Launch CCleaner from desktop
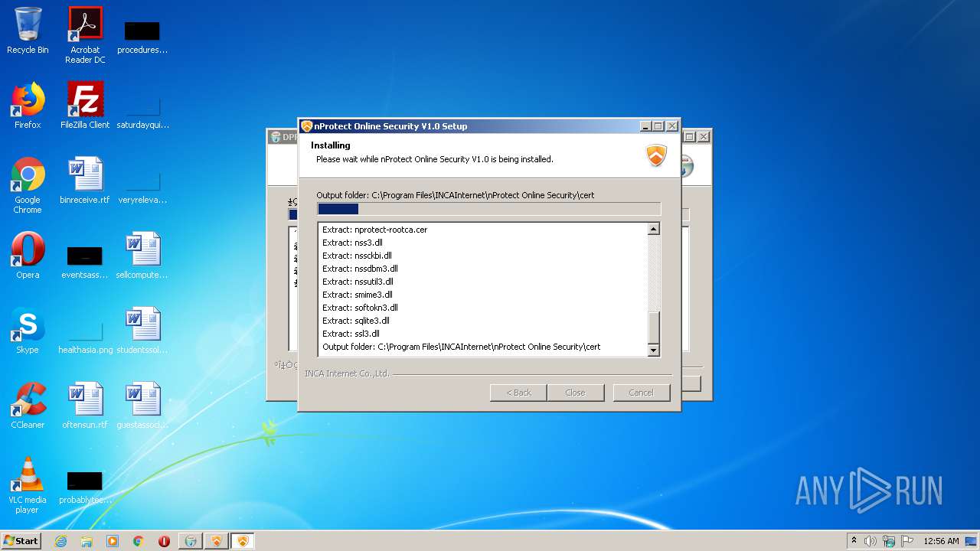The width and height of the screenshot is (980, 551). (x=28, y=406)
